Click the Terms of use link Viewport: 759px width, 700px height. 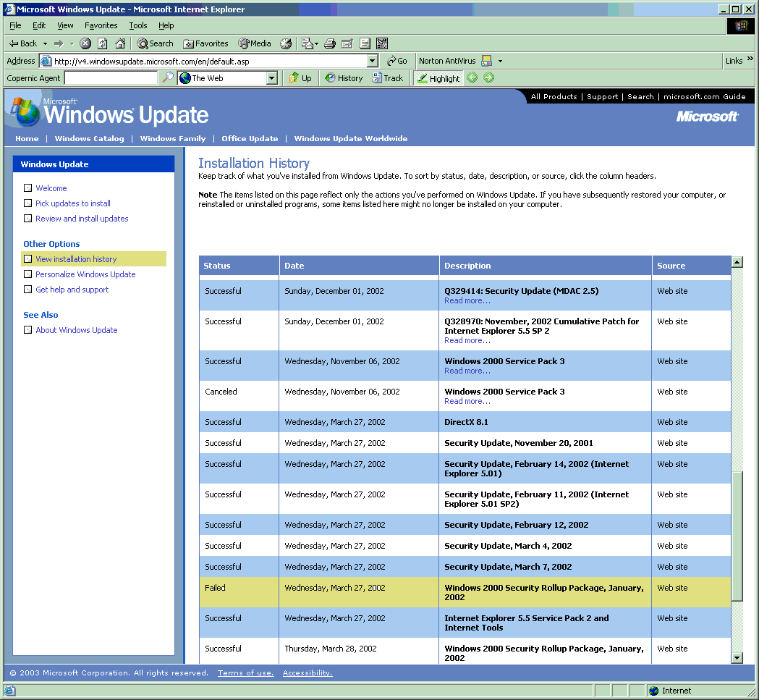pyautogui.click(x=245, y=672)
